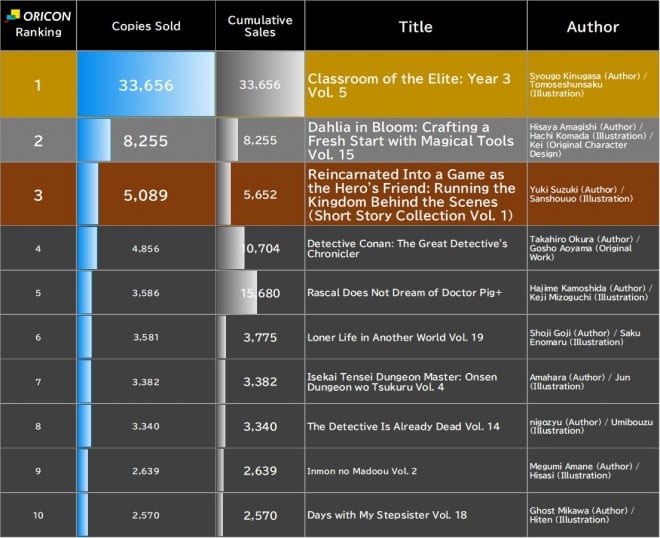Select Rascal Does Not Dream of Doctor Pig+
Image resolution: width=660 pixels, height=538 pixels.
pos(405,293)
